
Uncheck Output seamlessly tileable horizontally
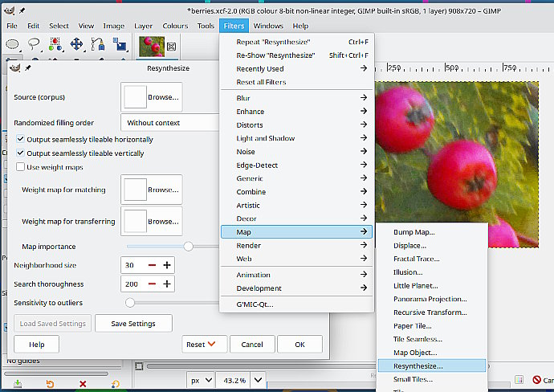tap(21, 139)
